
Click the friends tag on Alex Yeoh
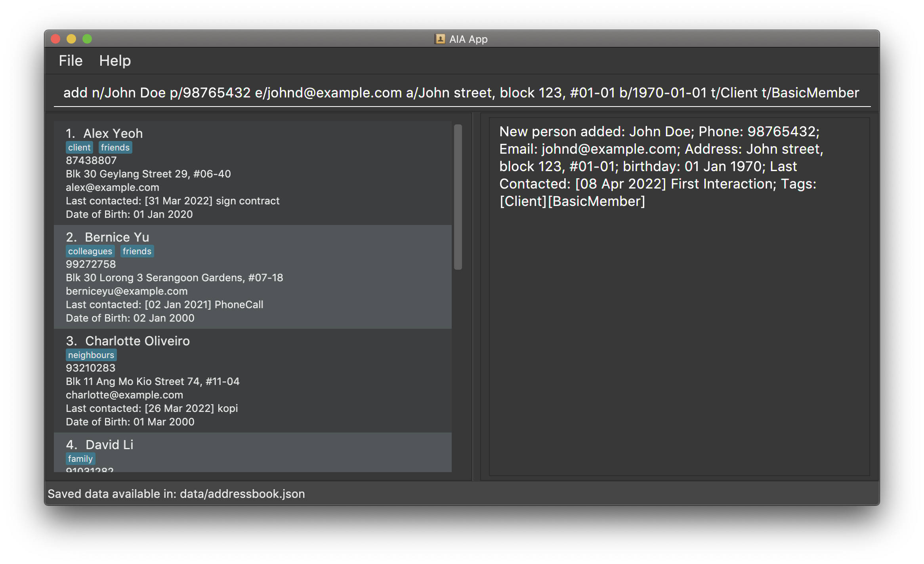[x=115, y=147]
